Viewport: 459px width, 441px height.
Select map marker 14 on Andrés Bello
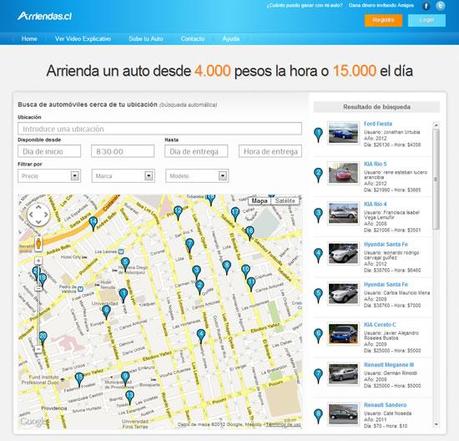tap(93, 223)
